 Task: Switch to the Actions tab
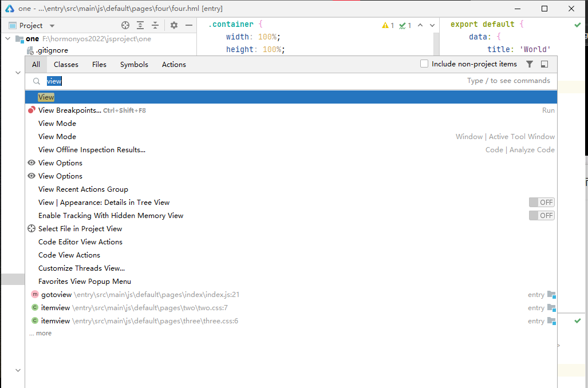pos(174,65)
